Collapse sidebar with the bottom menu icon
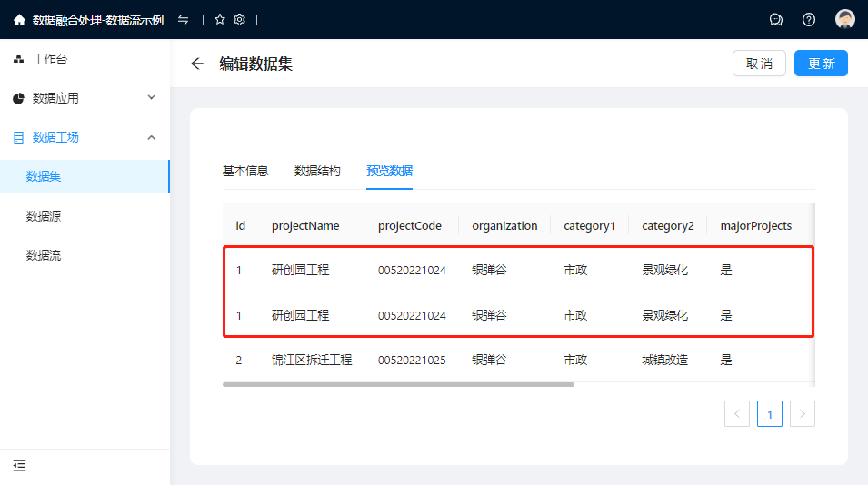This screenshot has width=868, height=485. pos(19,466)
